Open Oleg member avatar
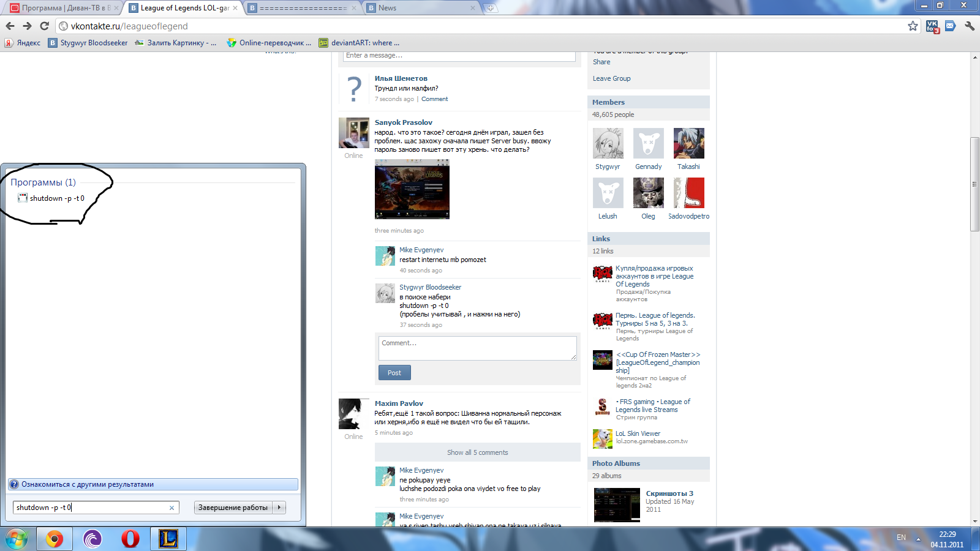Screen dimensions: 980x551 click(649, 193)
